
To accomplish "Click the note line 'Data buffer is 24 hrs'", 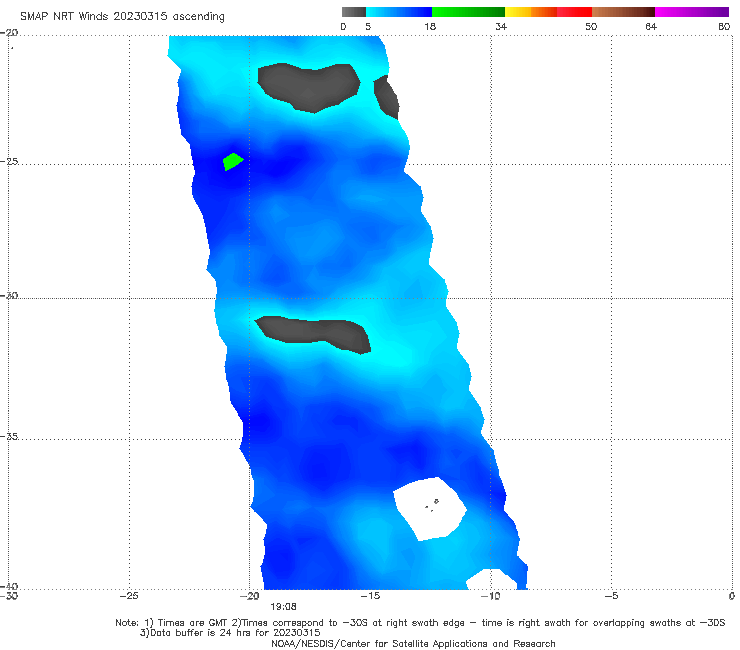I will click(230, 633).
